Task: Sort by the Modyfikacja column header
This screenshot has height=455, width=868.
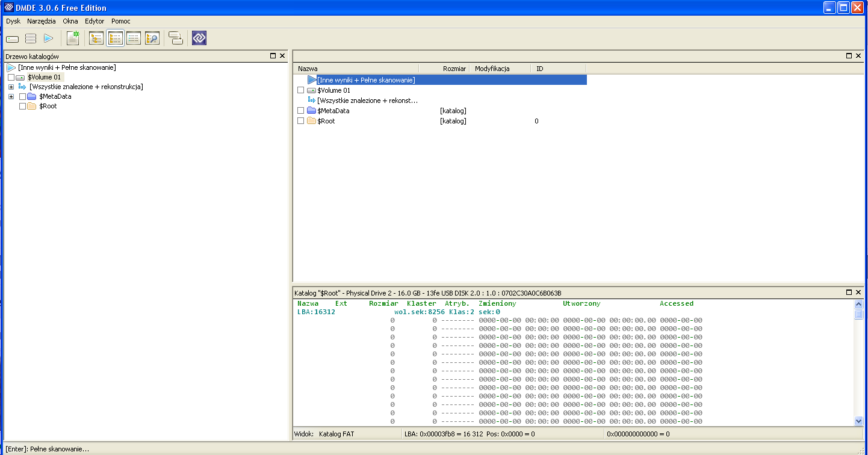Action: click(499, 69)
